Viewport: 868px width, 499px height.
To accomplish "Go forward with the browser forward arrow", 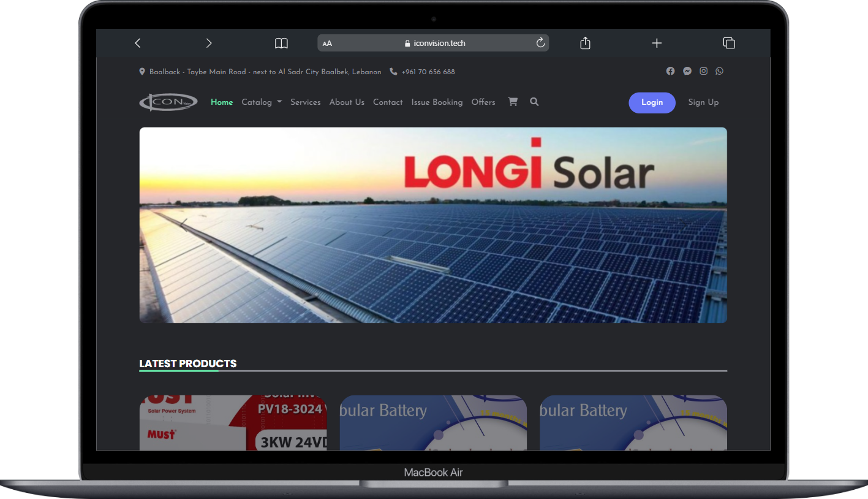I will 209,43.
